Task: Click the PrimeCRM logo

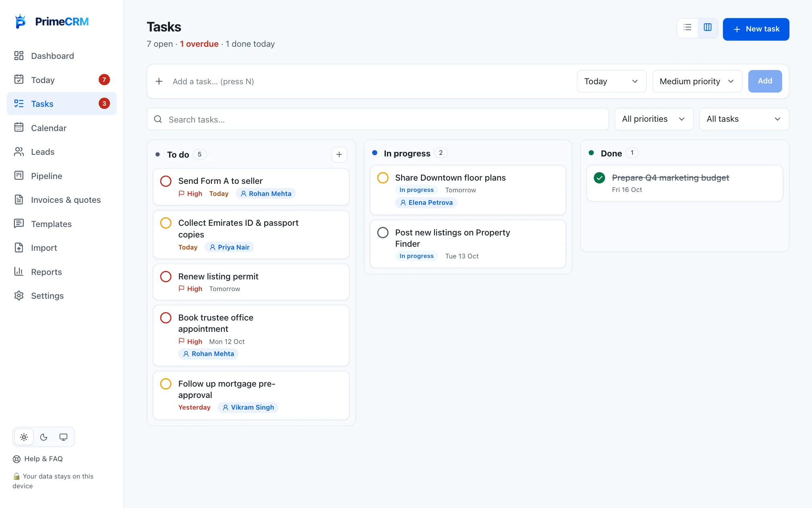Action: point(52,22)
